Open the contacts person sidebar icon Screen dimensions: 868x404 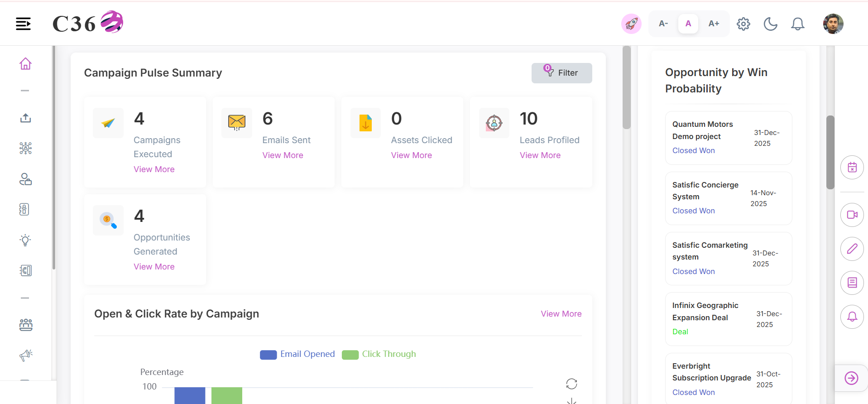point(25,179)
